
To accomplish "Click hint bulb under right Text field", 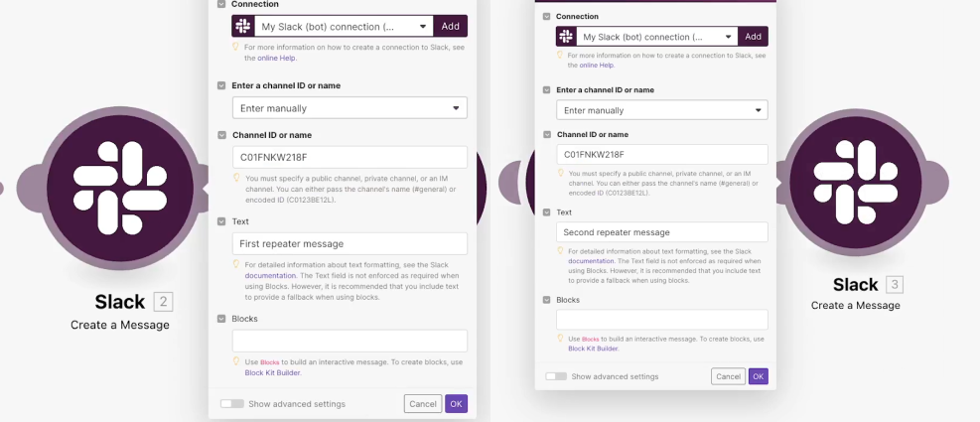I will click(x=560, y=251).
